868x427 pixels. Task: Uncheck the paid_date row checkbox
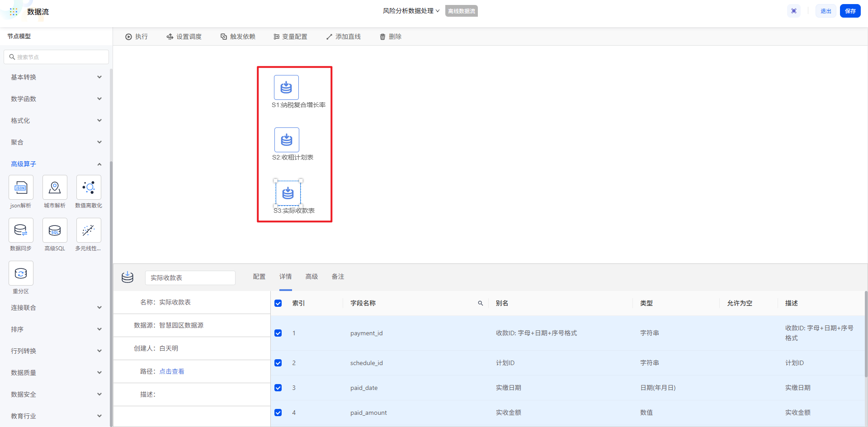pos(278,388)
